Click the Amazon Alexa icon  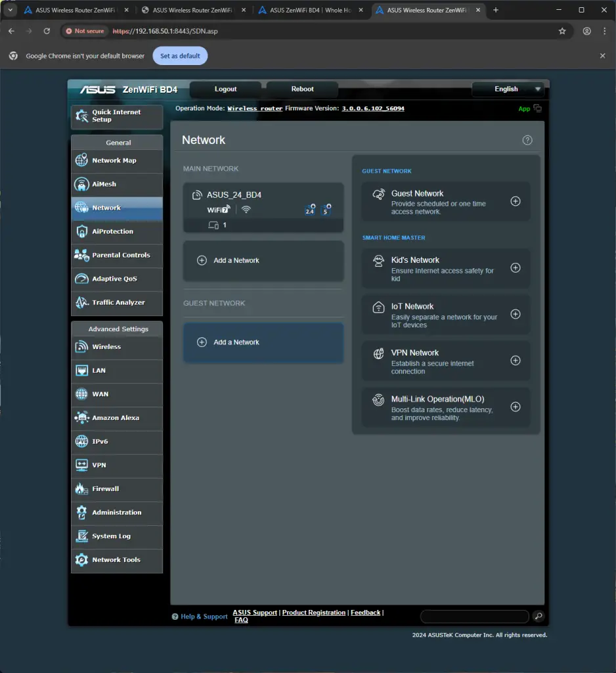pos(81,417)
